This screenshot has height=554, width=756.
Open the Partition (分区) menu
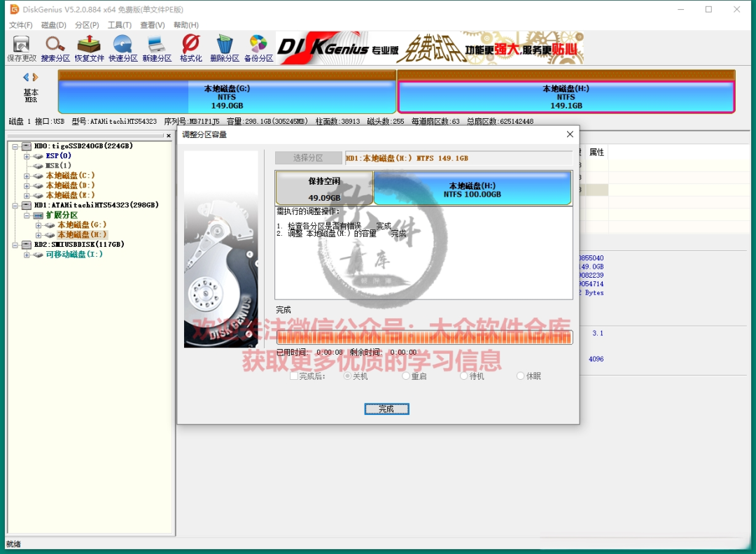87,25
